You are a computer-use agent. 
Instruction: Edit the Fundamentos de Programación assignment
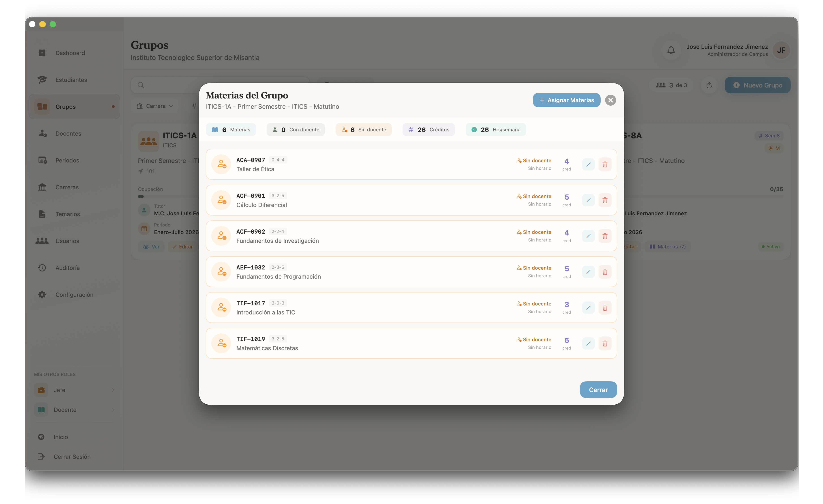click(588, 272)
